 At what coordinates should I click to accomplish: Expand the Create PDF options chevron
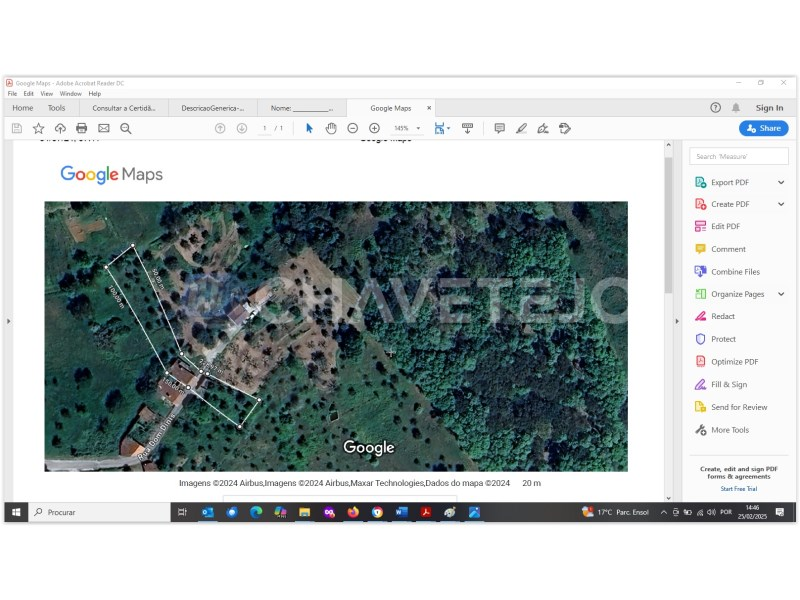[x=781, y=204]
